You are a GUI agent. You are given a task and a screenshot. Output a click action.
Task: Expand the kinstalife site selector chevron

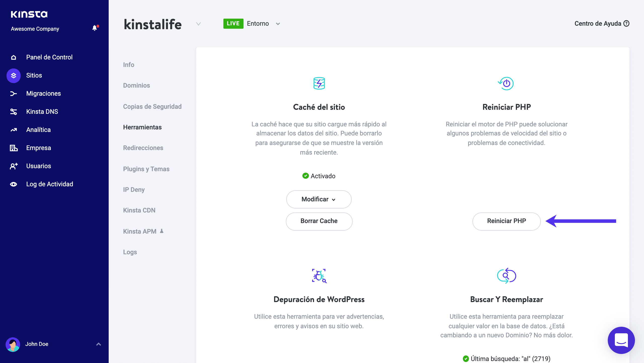198,24
